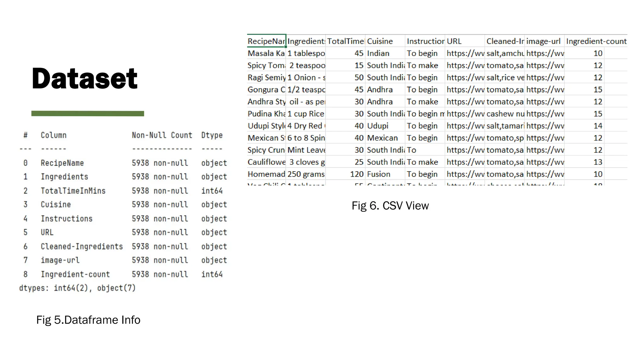The image size is (644, 362).
Task: Click the dtypes summary line
Action: 77,288
